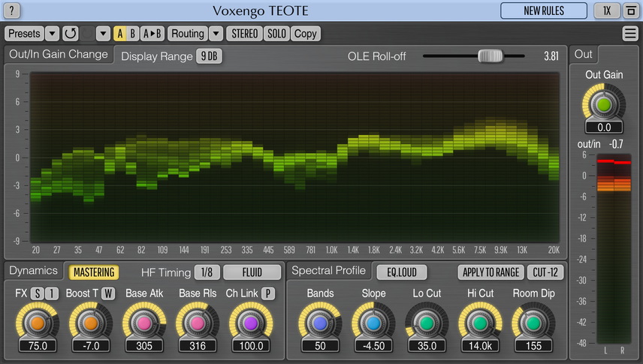The height and width of the screenshot is (364, 643).
Task: Expand the Presets dropdown arrow
Action: point(52,34)
